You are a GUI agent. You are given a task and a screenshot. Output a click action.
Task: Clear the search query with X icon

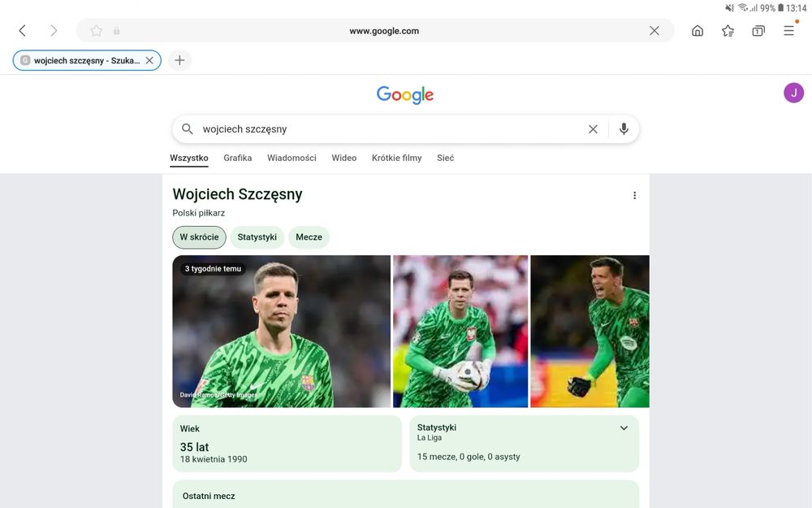pos(593,129)
